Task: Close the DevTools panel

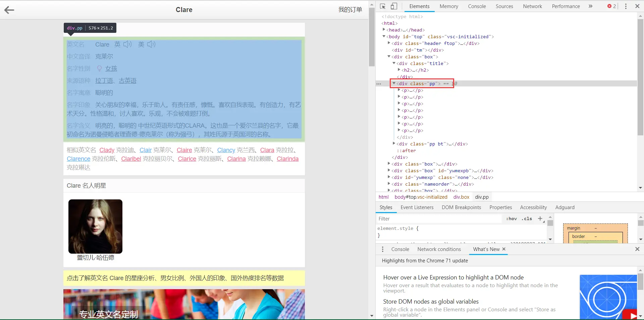Action: 637,6
